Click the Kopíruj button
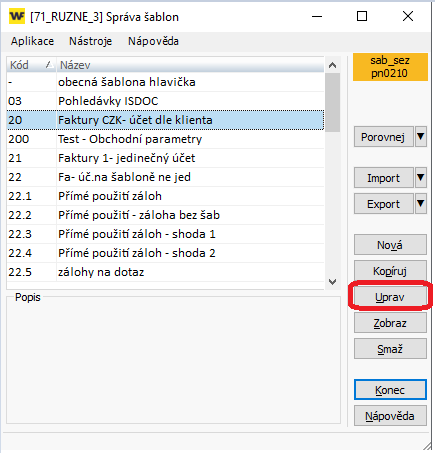 [x=390, y=271]
